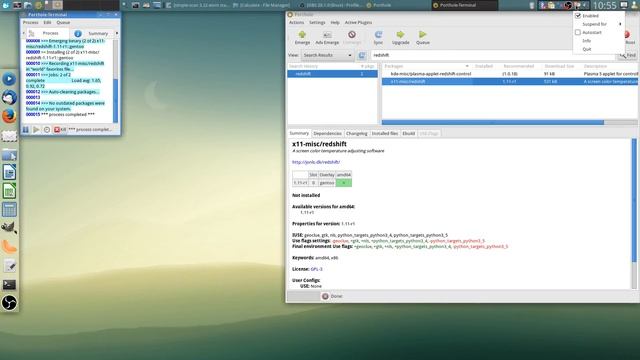Select the x11-misc/redshift package row
This screenshot has width=640, height=360.
[510, 82]
